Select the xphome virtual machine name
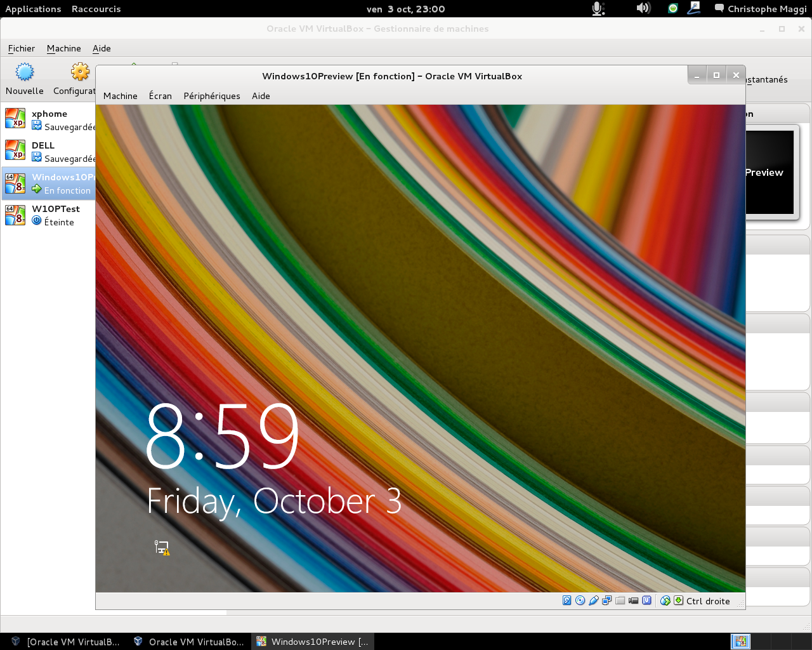812x650 pixels. (49, 114)
